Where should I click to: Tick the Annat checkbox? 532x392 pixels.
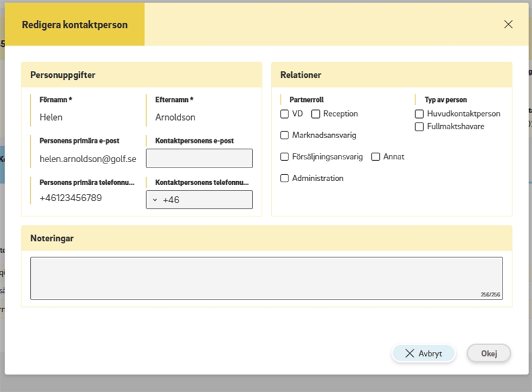point(376,157)
